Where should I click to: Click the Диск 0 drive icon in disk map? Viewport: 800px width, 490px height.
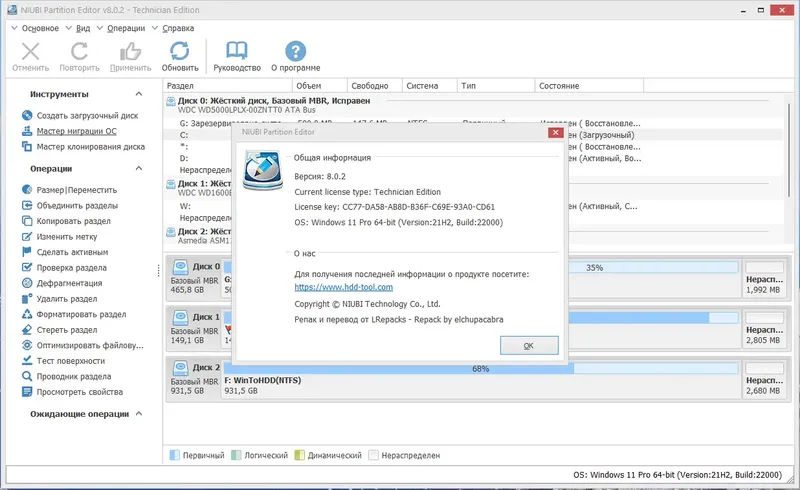(x=180, y=267)
